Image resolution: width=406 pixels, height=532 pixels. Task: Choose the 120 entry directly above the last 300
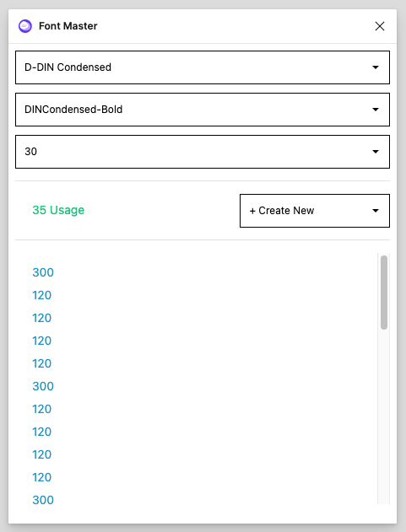pos(42,477)
